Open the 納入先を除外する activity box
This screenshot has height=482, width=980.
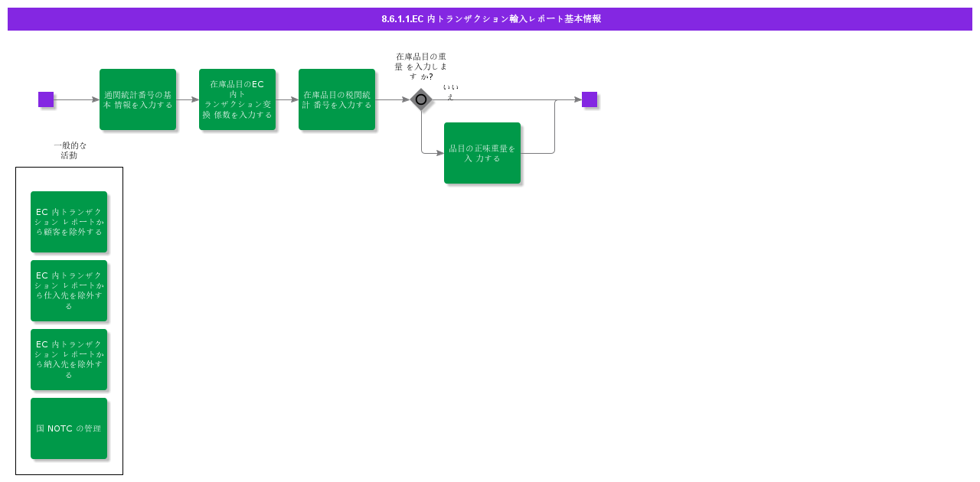click(x=69, y=360)
